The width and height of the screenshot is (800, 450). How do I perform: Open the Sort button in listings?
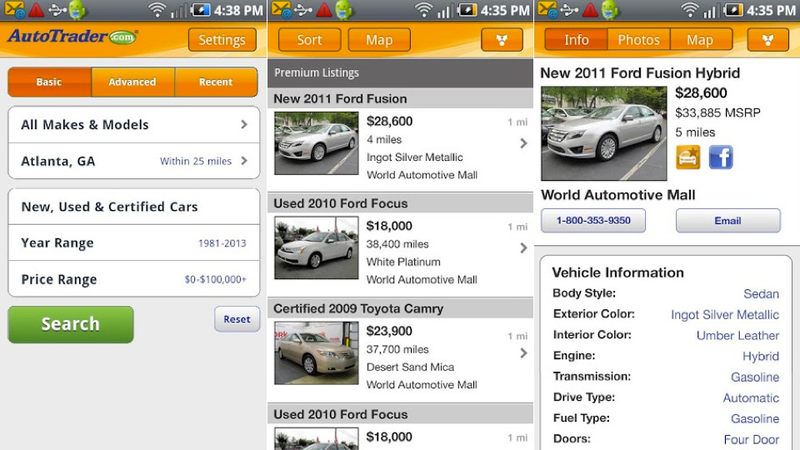click(x=309, y=40)
